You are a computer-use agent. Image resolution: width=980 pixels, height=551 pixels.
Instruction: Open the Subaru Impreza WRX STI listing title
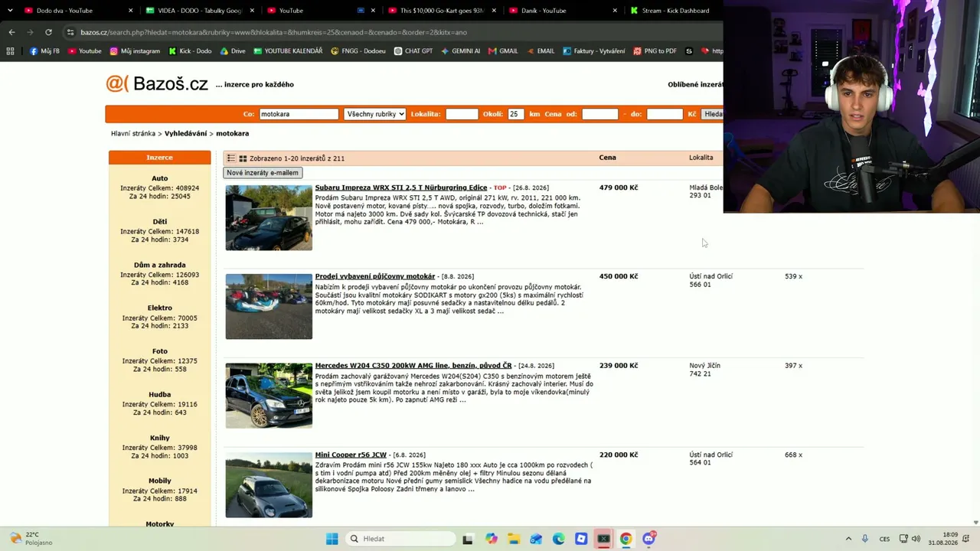[401, 187]
